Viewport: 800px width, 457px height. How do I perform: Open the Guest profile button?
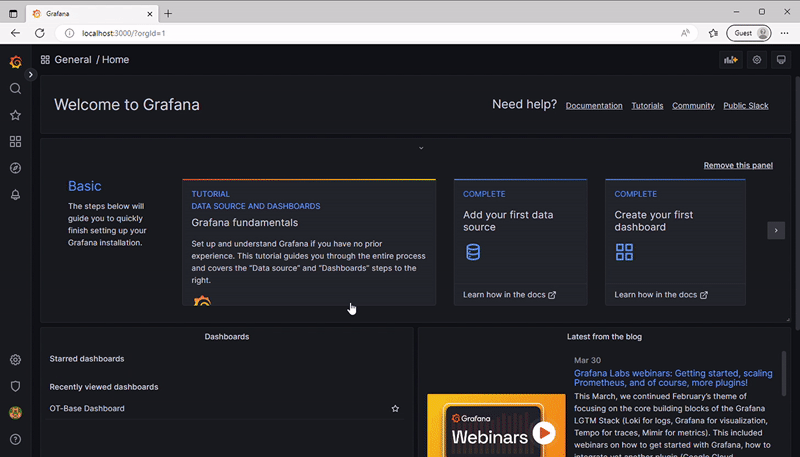748,33
